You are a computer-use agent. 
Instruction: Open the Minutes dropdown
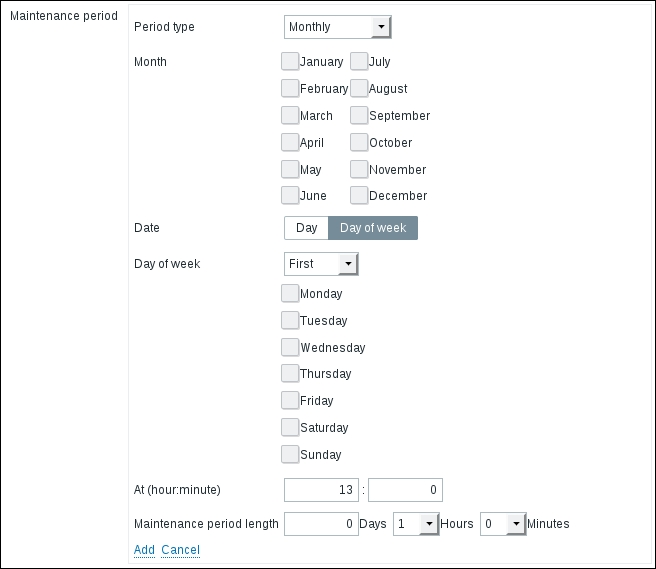coord(503,523)
